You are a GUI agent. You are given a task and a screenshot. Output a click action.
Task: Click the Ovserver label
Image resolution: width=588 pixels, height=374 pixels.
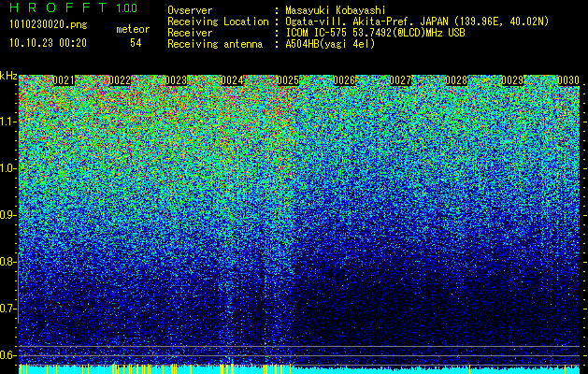(x=190, y=10)
